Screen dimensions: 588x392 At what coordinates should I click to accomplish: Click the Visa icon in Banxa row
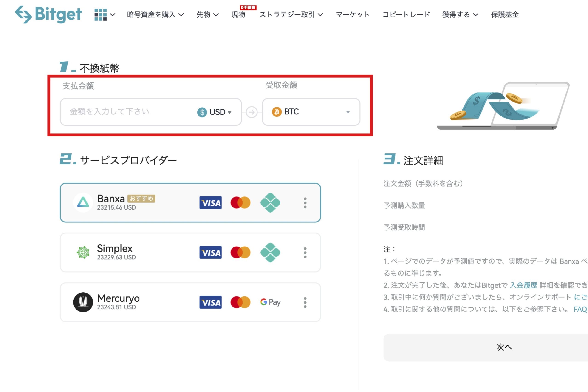coord(210,202)
